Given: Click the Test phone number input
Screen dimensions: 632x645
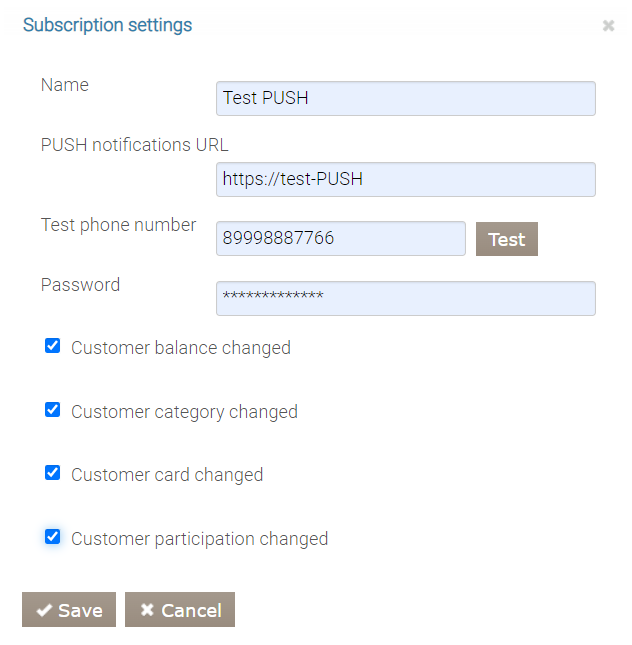Looking at the screenshot, I should pyautogui.click(x=340, y=239).
